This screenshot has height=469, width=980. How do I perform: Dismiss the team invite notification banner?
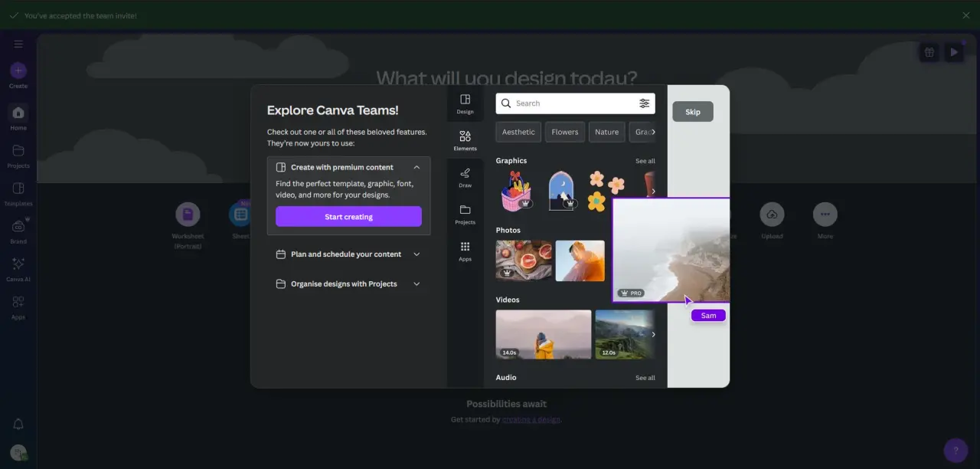[966, 15]
